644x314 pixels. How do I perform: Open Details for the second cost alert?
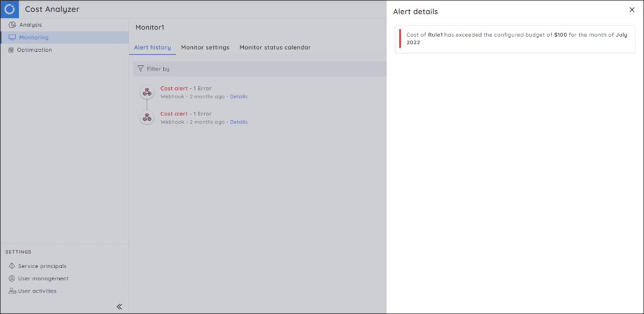tap(239, 122)
